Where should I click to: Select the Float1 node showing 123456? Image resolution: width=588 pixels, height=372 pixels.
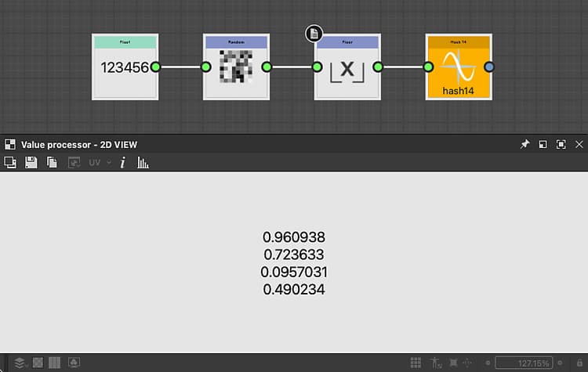[x=125, y=67]
